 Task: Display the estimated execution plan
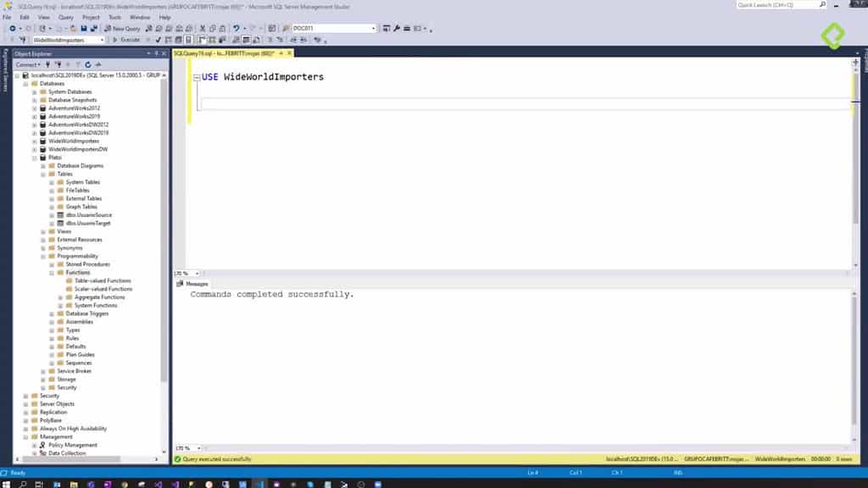coord(169,40)
